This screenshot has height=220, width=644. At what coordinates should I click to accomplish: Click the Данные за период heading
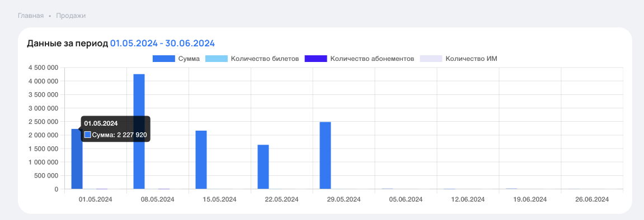click(67, 43)
